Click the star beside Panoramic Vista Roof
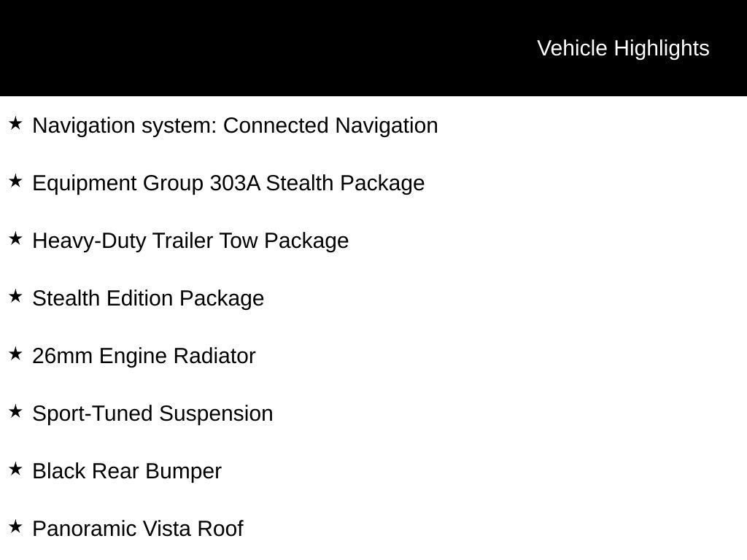This screenshot has width=747, height=560. click(x=15, y=527)
